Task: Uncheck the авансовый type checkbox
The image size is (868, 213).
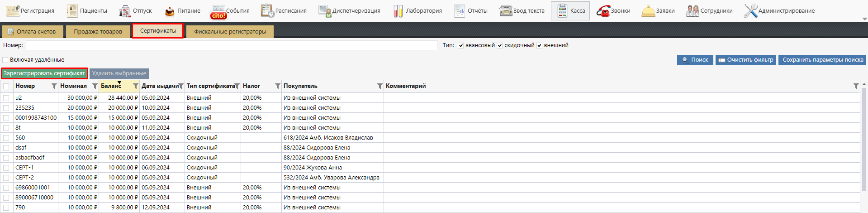Action: [x=461, y=45]
